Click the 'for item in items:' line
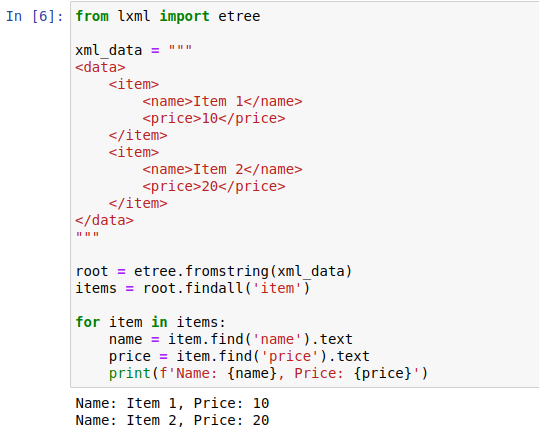 151,322
